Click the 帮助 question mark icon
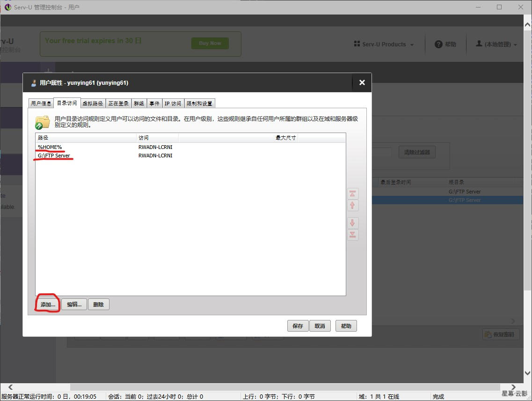 coord(438,45)
